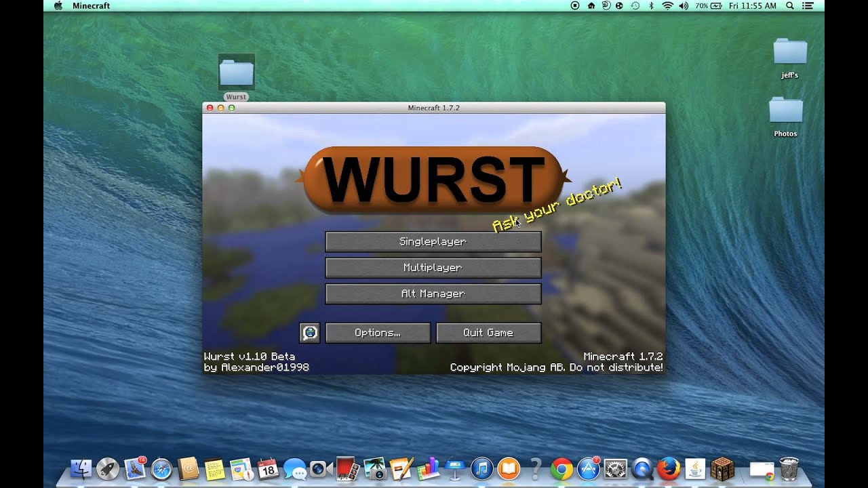868x488 pixels.
Task: Open Messages from the dock
Action: (295, 468)
